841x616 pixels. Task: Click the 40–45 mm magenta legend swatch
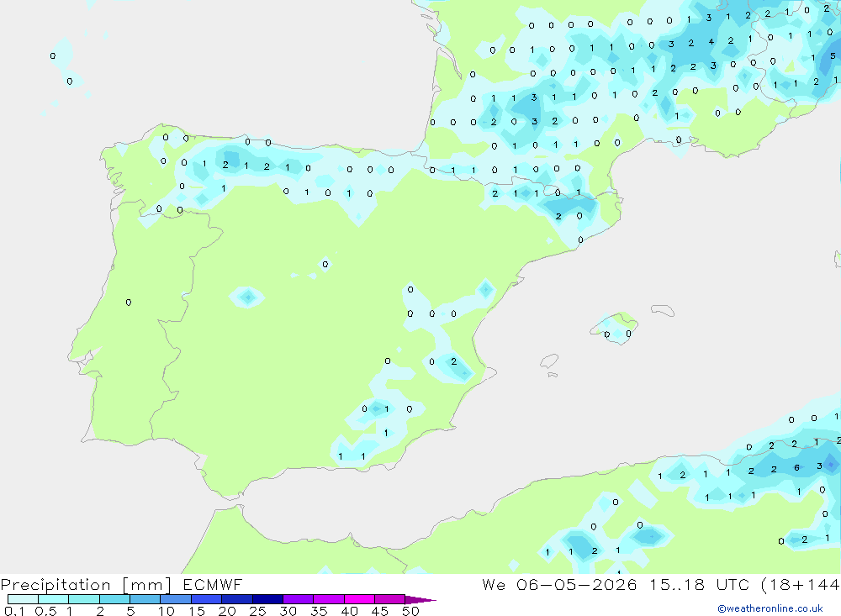coord(359,599)
